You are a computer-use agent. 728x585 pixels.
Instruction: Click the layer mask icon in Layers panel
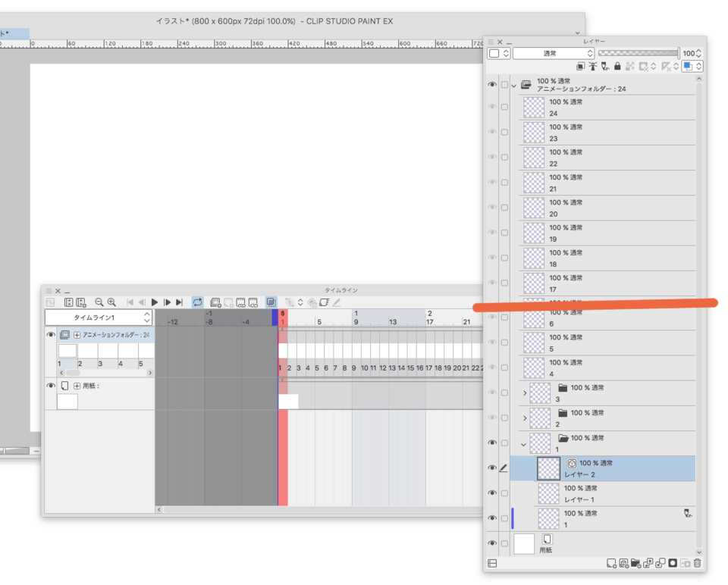coord(671,564)
